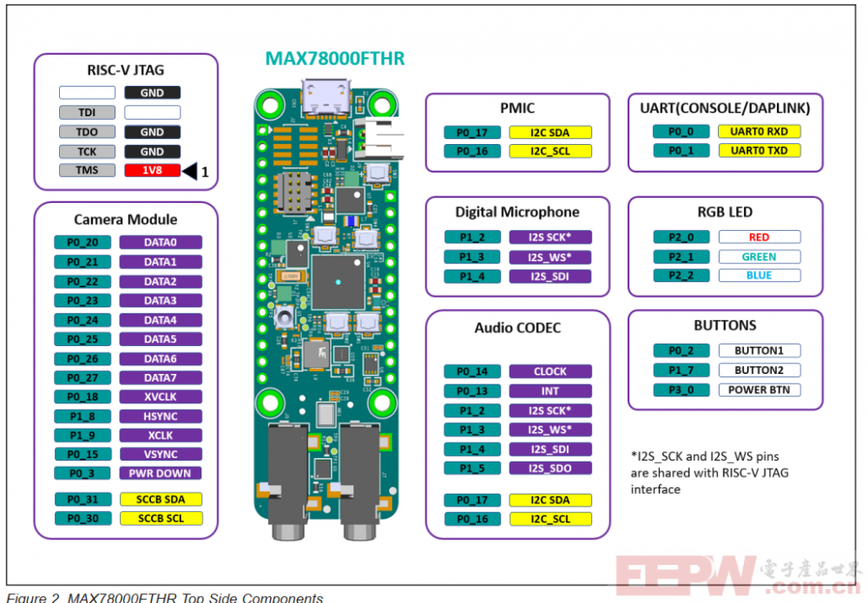Screen dimensions: 868x603
Task: Click the RED LED label
Action: (759, 238)
